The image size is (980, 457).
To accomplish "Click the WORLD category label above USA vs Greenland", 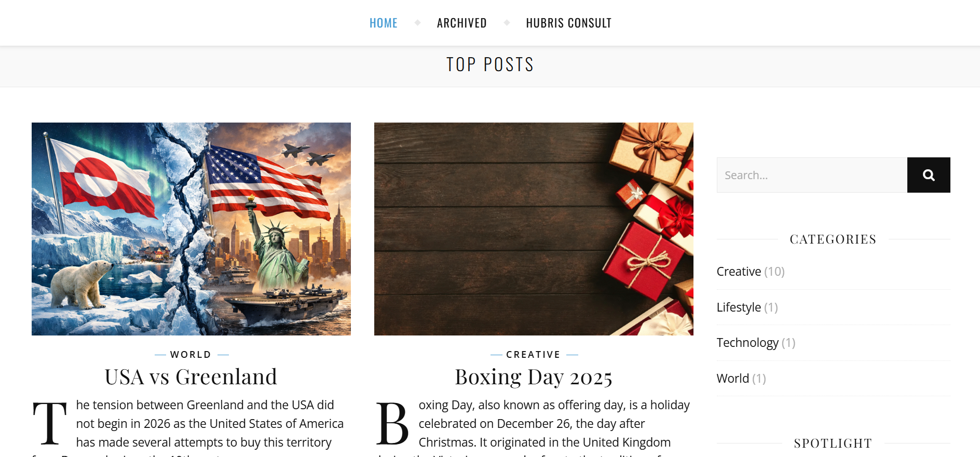I will 190,354.
